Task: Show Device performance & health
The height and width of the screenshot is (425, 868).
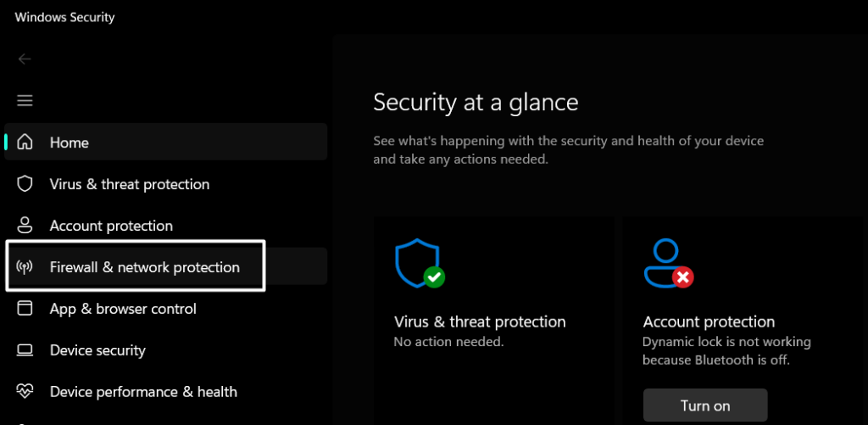Action: coord(143,392)
